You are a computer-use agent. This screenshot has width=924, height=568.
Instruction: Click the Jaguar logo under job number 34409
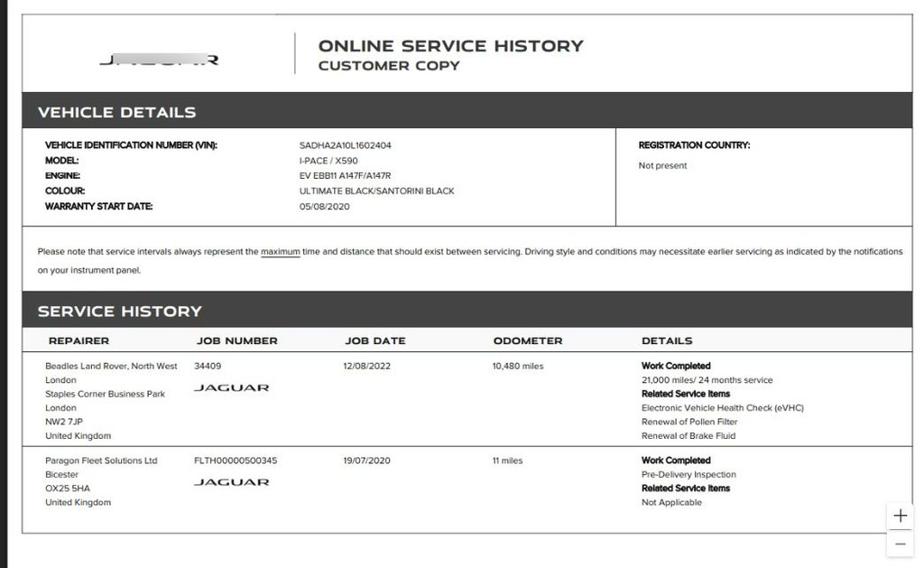[231, 387]
